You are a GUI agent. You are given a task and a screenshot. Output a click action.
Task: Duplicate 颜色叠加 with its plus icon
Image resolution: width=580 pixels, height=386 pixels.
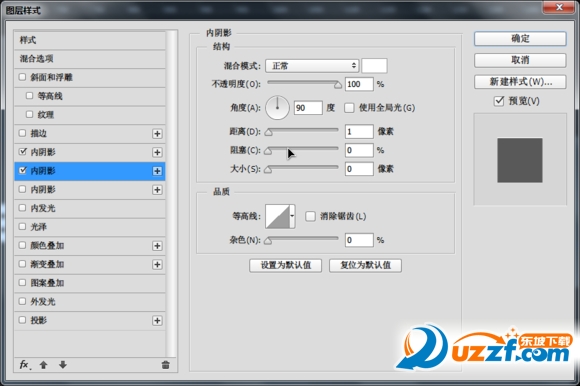coord(157,246)
